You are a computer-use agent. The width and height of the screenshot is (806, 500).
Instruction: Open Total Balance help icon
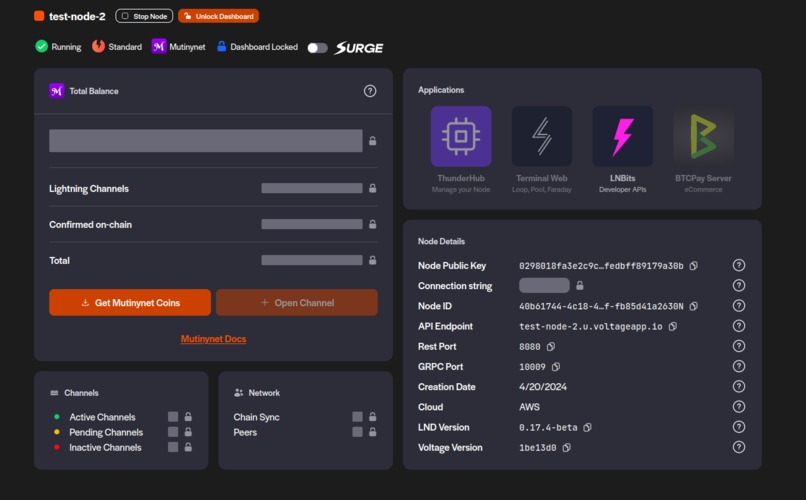coord(370,91)
